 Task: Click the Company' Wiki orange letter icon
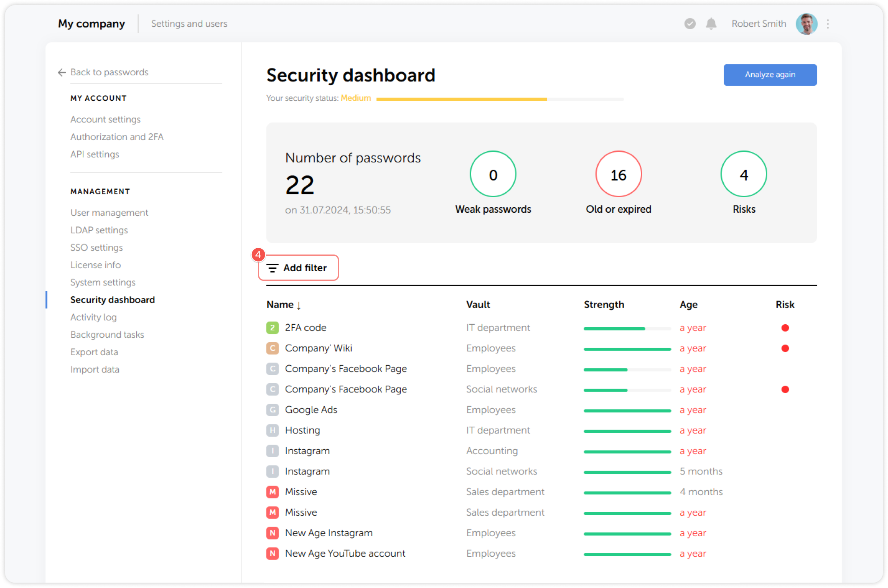point(272,348)
